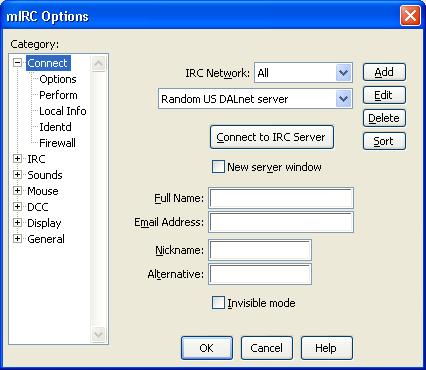Enable Invisible mode checkbox
The image size is (426, 370).
218,303
